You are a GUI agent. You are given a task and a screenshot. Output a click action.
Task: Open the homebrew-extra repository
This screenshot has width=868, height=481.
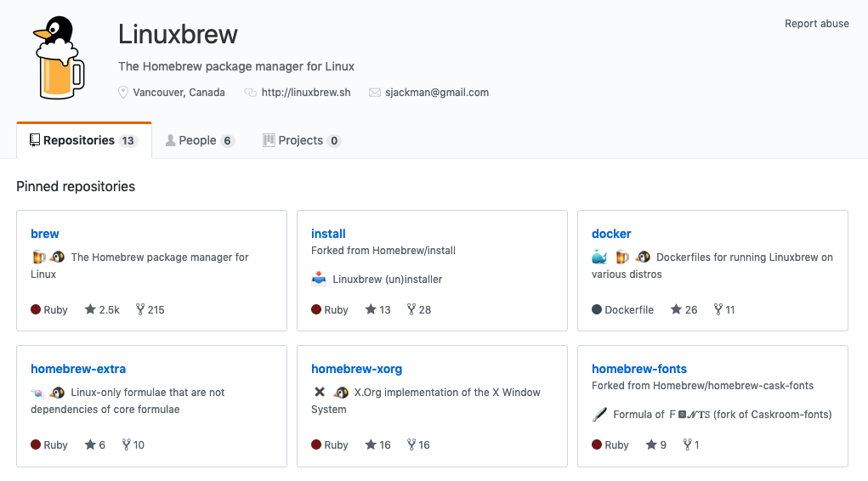point(78,369)
